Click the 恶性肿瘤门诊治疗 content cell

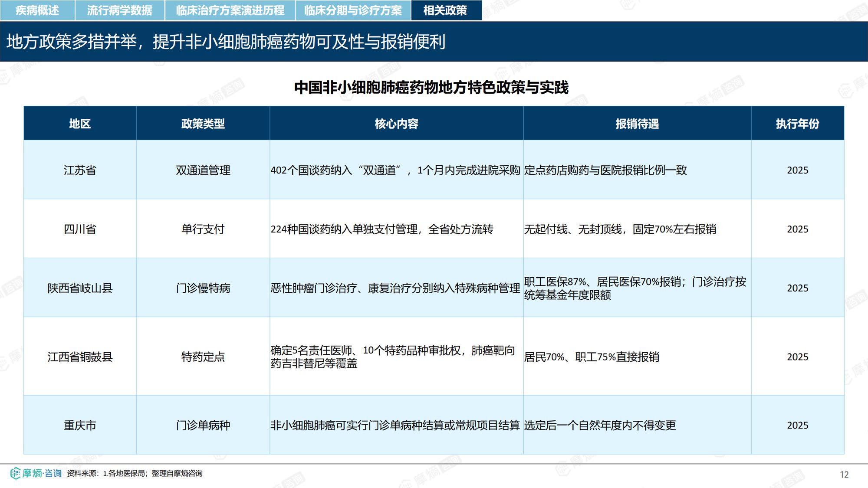[397, 288]
